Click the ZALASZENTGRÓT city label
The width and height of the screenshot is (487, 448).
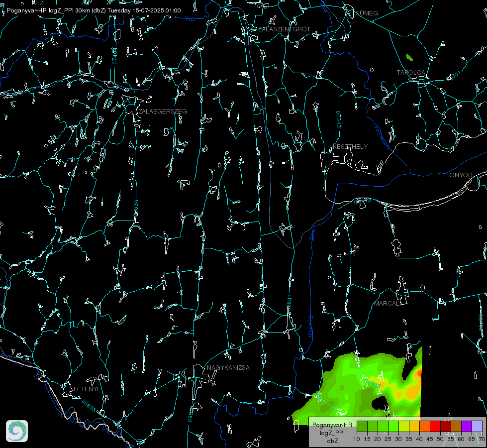click(x=284, y=29)
